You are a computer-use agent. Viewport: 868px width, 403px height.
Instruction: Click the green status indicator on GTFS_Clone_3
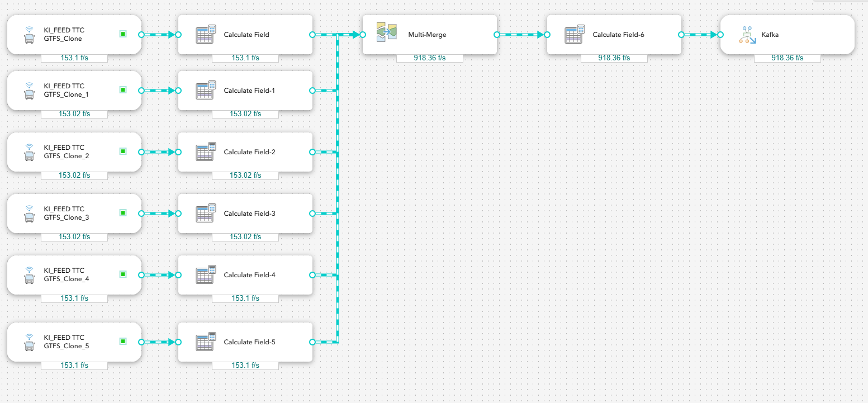[123, 213]
